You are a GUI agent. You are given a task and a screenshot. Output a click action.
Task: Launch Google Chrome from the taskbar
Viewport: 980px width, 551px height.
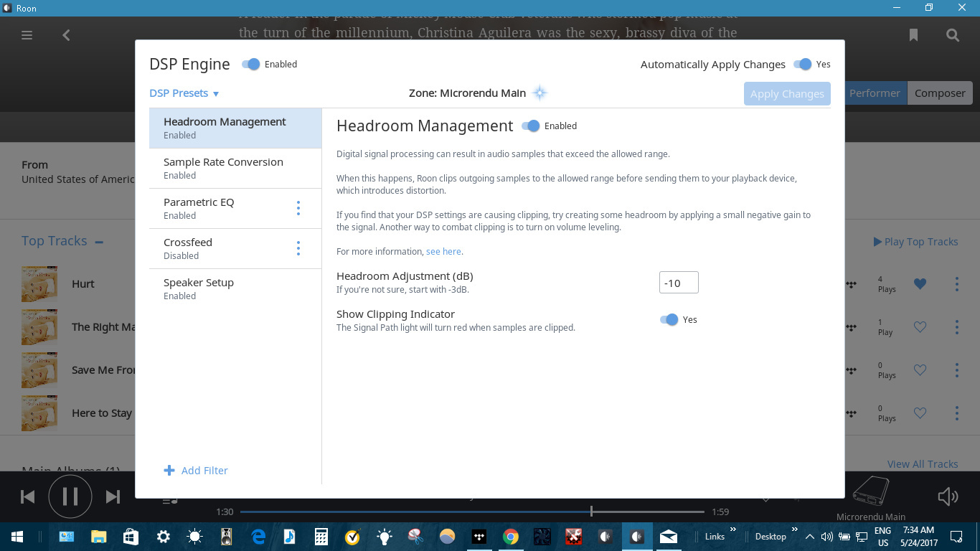click(x=510, y=537)
